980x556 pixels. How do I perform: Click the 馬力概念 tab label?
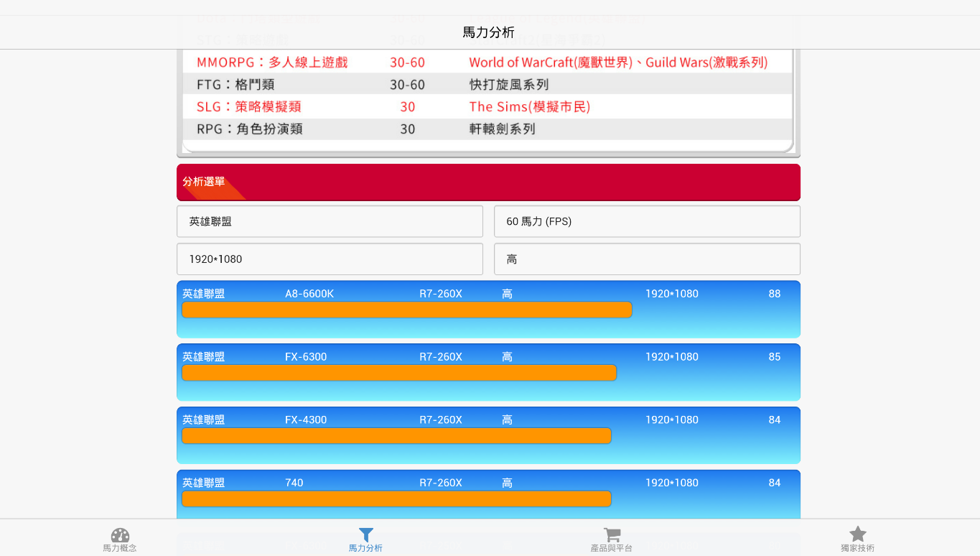120,548
